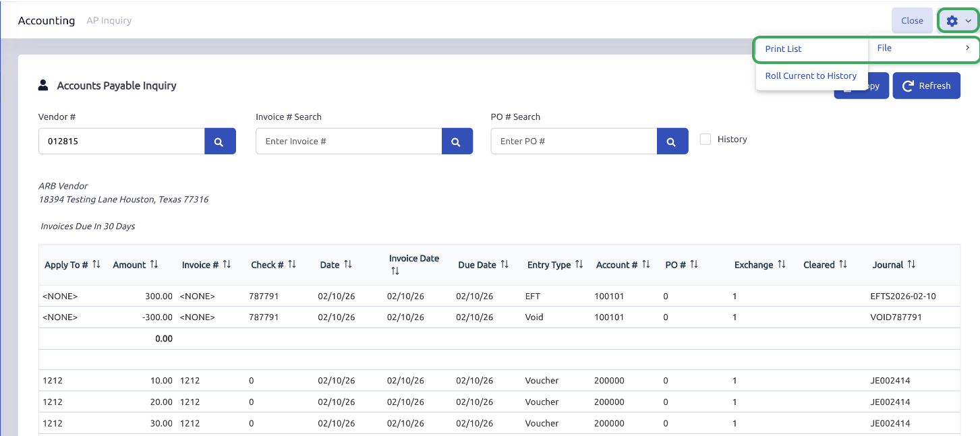
Task: Click the Refresh button
Action: pos(926,86)
